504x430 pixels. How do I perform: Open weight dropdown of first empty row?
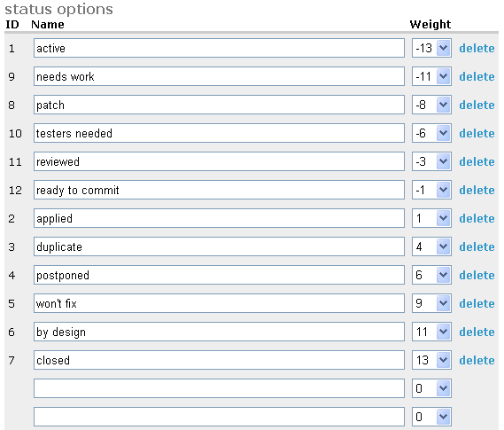pos(431,388)
